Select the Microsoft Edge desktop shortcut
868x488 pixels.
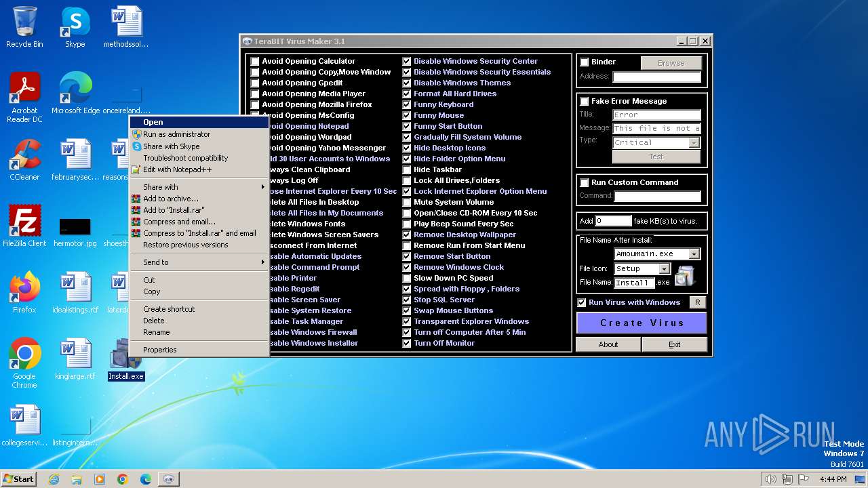coord(75,93)
